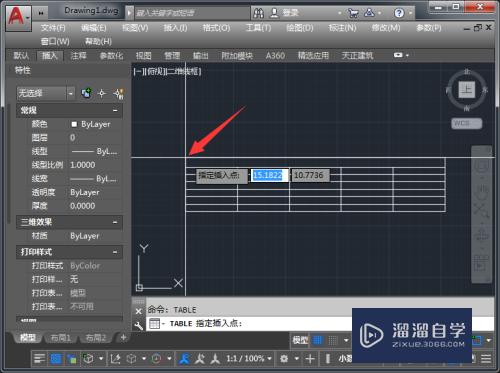Click the Autodesk Exchange shopping cart icon

click(353, 13)
